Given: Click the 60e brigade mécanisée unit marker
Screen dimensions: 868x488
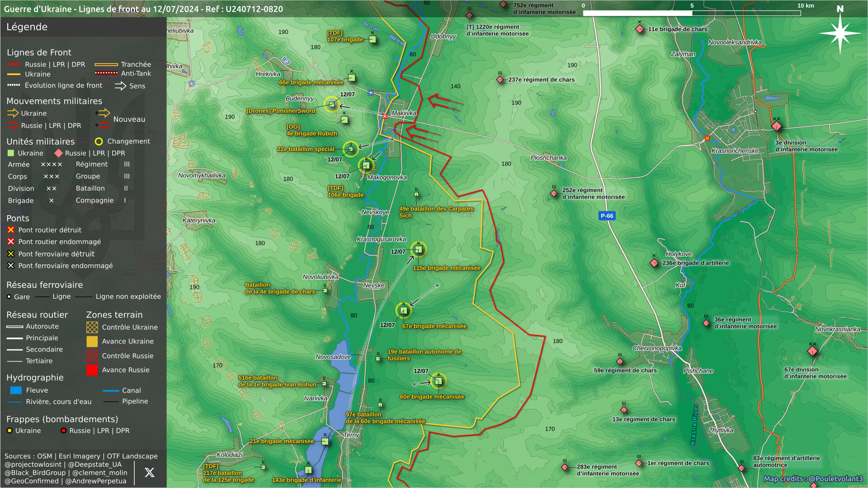Looking at the screenshot, I should pos(438,381).
